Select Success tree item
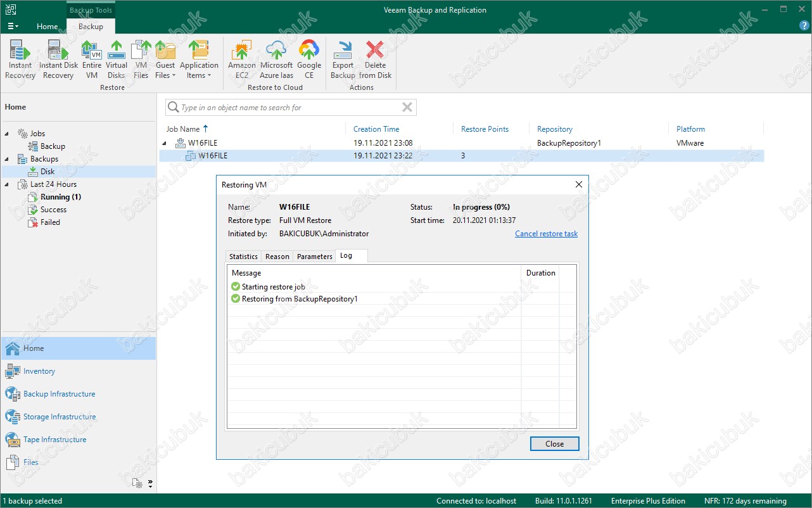Viewport: 812px width, 508px height. click(53, 210)
